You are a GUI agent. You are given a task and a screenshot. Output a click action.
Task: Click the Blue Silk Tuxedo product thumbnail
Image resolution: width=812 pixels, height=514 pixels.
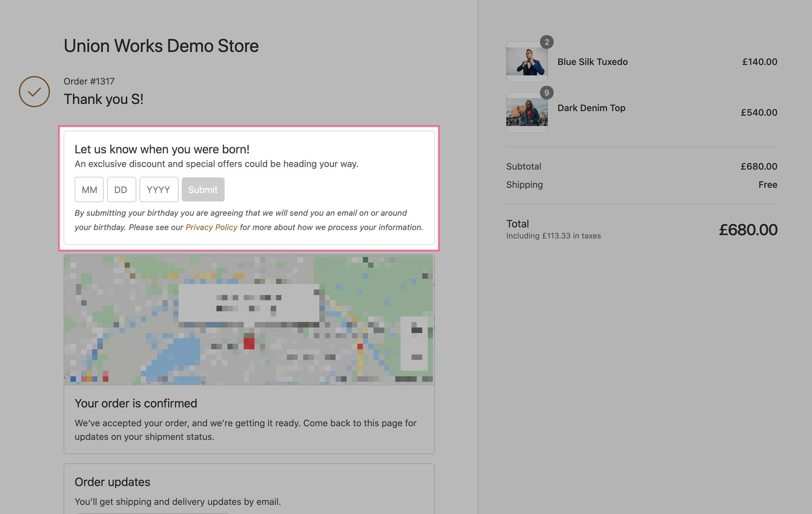[526, 62]
